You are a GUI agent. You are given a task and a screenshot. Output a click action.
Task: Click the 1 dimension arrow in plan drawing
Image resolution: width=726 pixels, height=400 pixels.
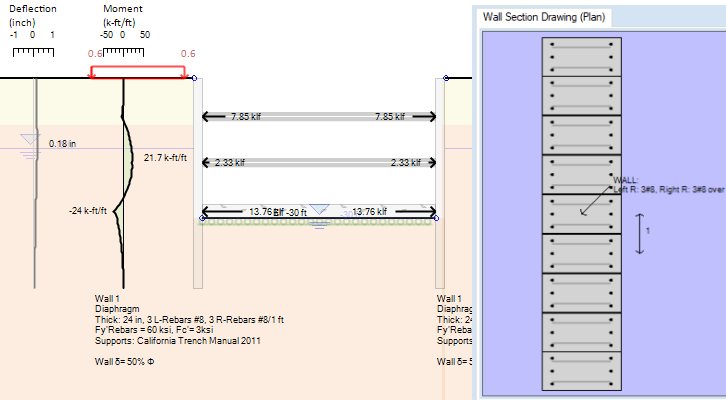point(639,234)
